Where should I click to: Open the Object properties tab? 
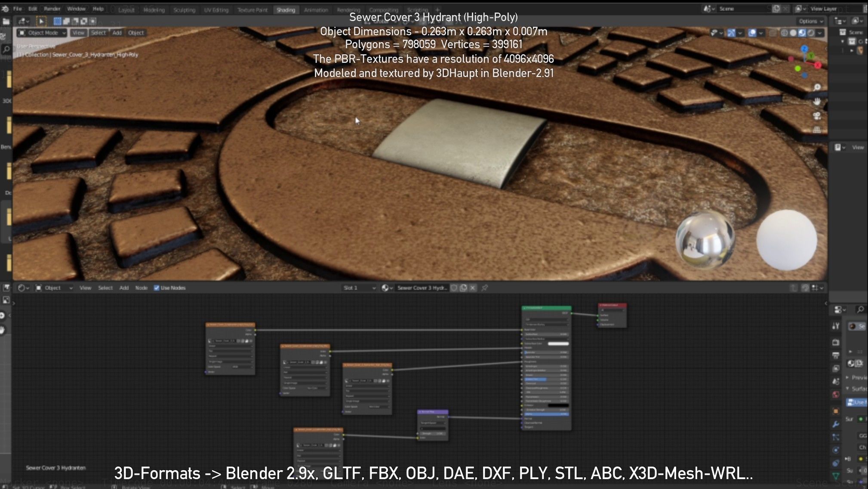tap(836, 411)
